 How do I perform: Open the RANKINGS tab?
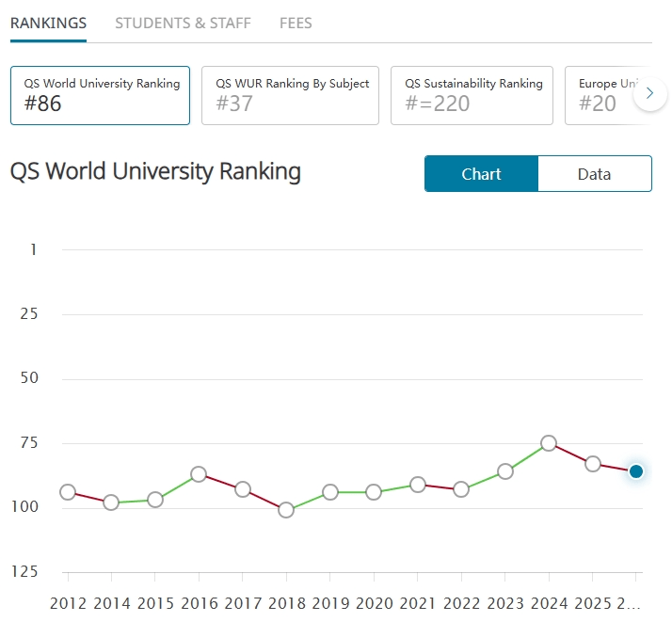coord(48,24)
